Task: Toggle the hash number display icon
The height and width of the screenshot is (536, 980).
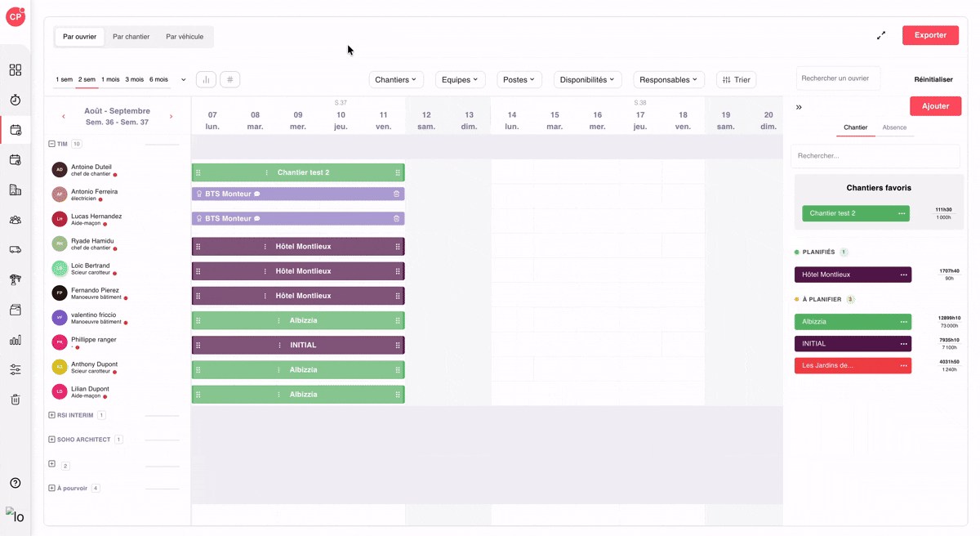Action: 229,79
